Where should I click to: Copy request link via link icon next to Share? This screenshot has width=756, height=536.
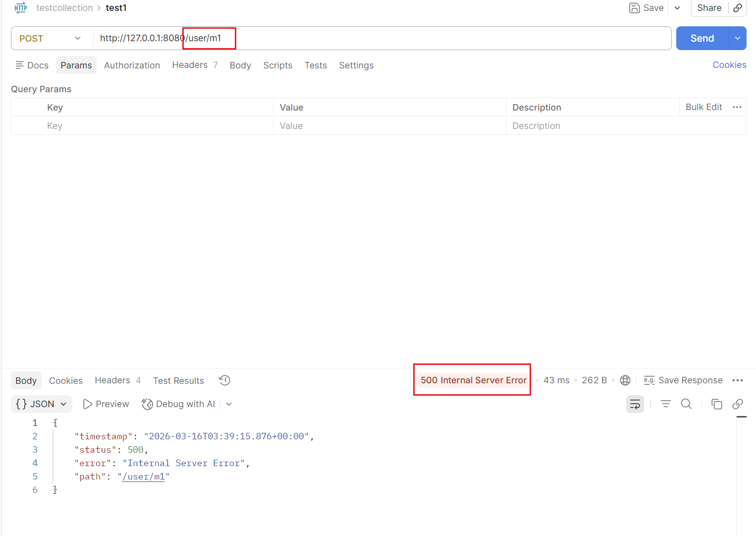click(738, 8)
